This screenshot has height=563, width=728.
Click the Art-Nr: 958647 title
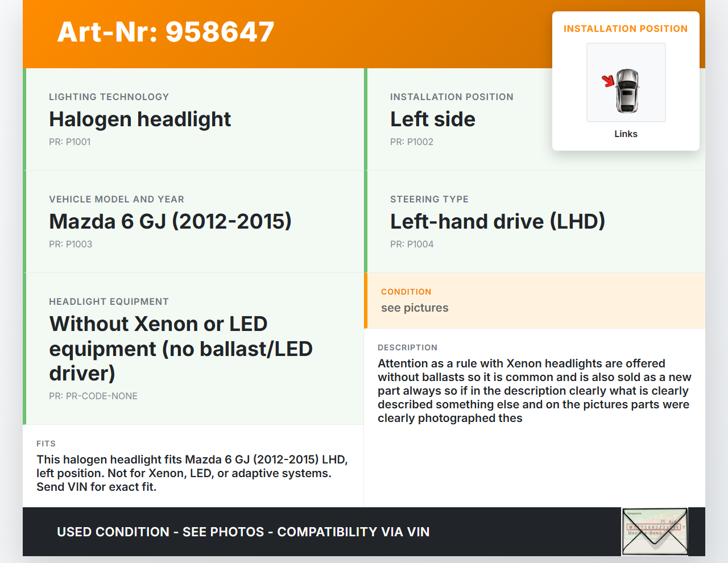166,32
